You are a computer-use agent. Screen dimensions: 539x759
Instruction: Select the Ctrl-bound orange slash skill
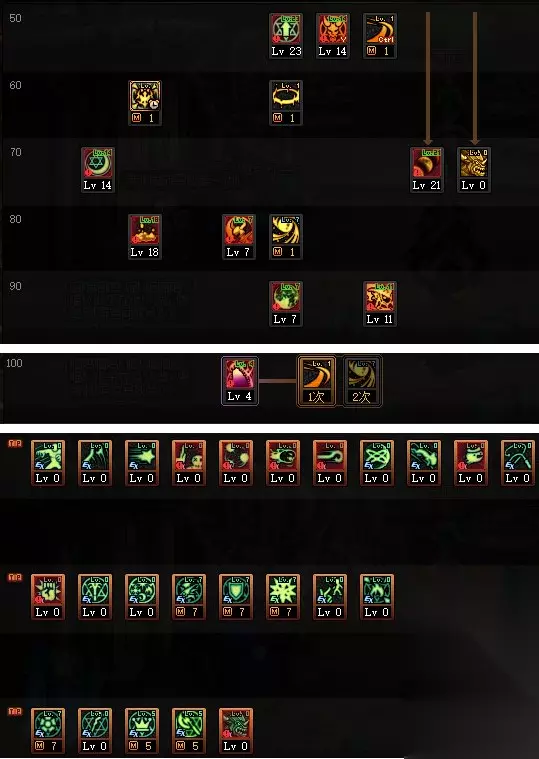(x=380, y=36)
